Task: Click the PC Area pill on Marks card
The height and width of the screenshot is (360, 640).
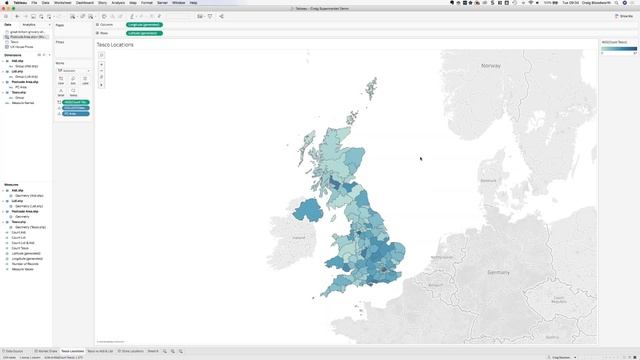Action: pyautogui.click(x=76, y=113)
